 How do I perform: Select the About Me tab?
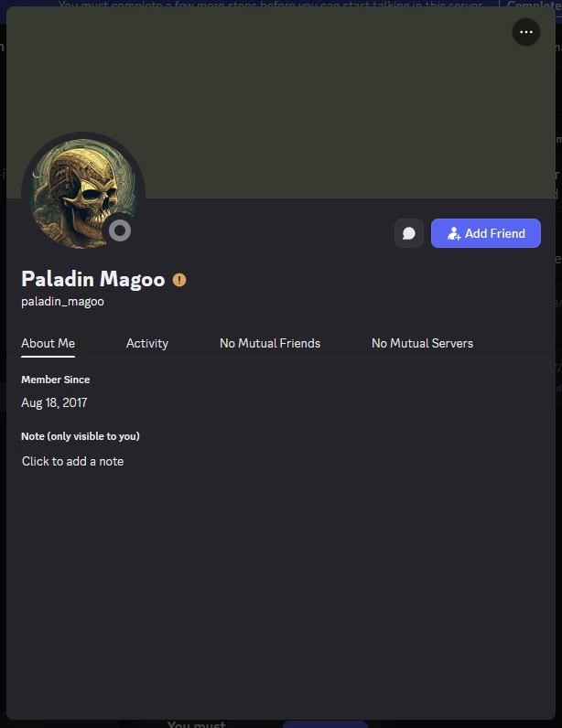(x=48, y=344)
